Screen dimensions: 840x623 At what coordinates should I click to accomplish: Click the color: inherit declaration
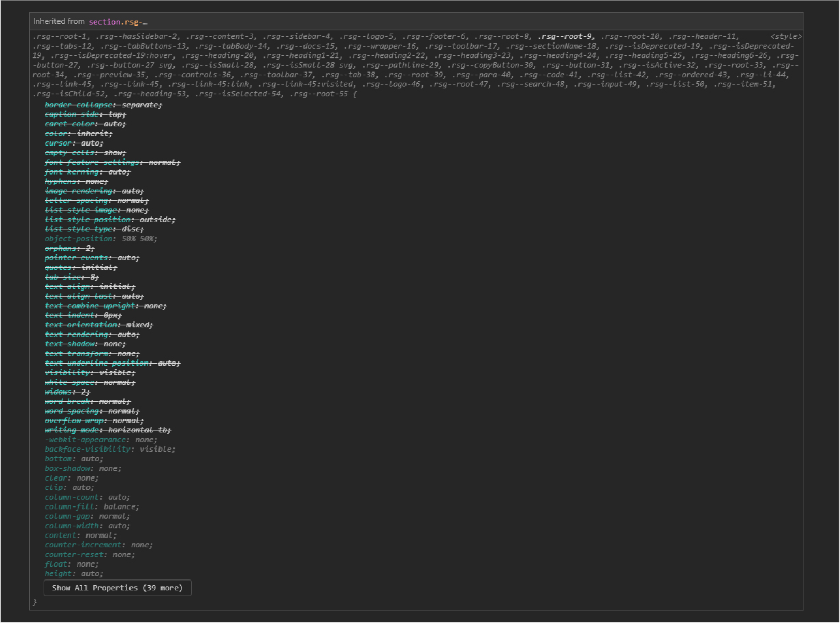[x=78, y=134]
